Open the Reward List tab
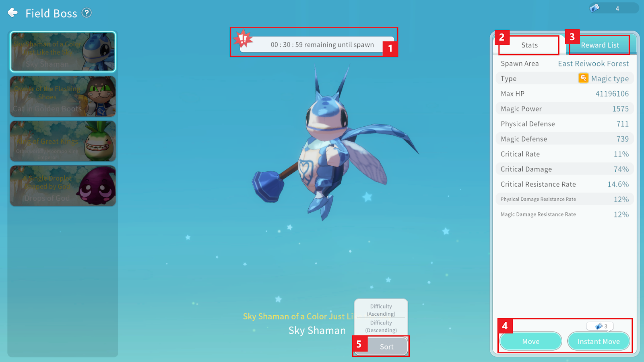 [x=600, y=45]
